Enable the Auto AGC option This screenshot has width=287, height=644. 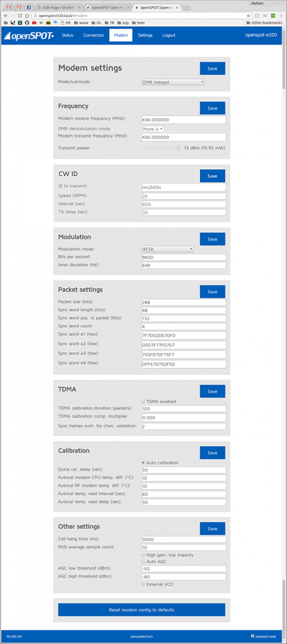(143, 561)
